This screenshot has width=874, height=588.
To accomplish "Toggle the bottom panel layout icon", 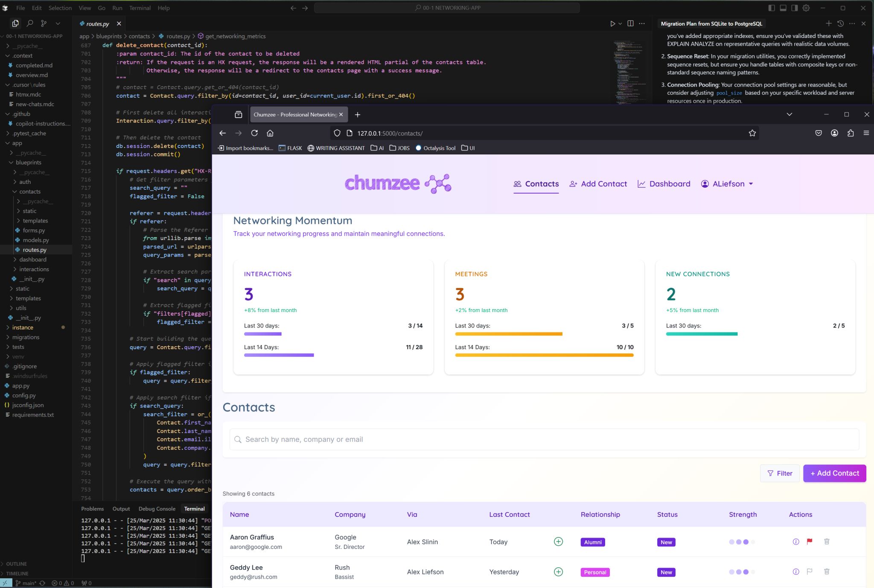I will point(783,8).
